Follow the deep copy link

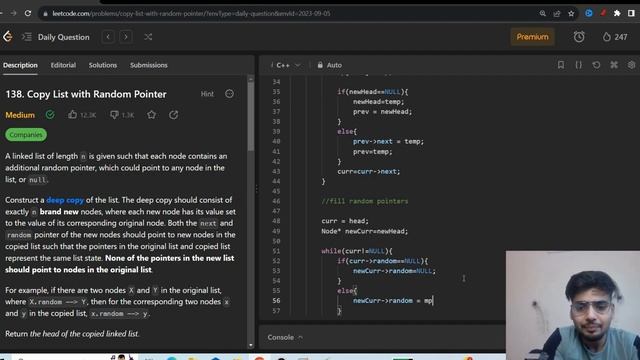(x=65, y=200)
